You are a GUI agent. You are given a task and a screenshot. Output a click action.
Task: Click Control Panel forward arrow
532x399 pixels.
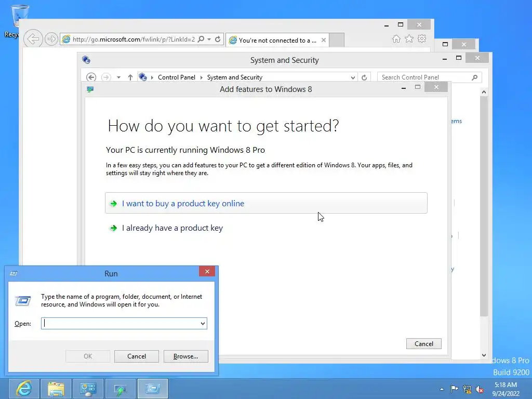tap(106, 77)
